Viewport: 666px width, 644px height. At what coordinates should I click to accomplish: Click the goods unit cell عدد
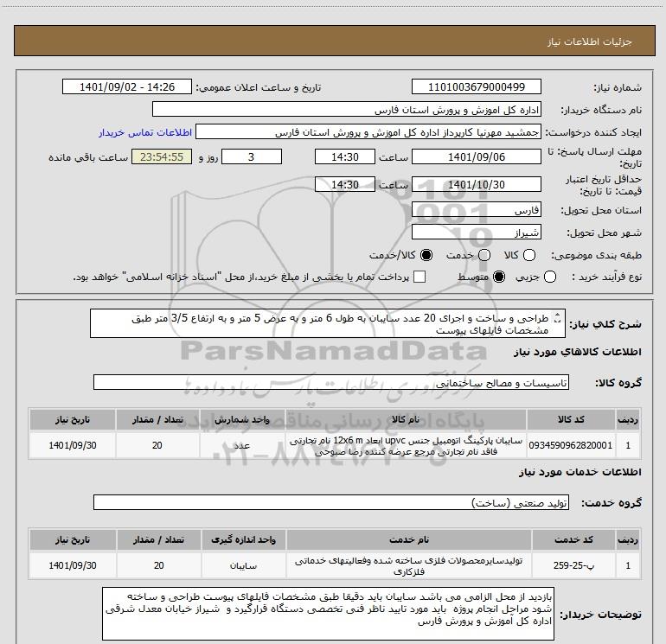pyautogui.click(x=241, y=445)
